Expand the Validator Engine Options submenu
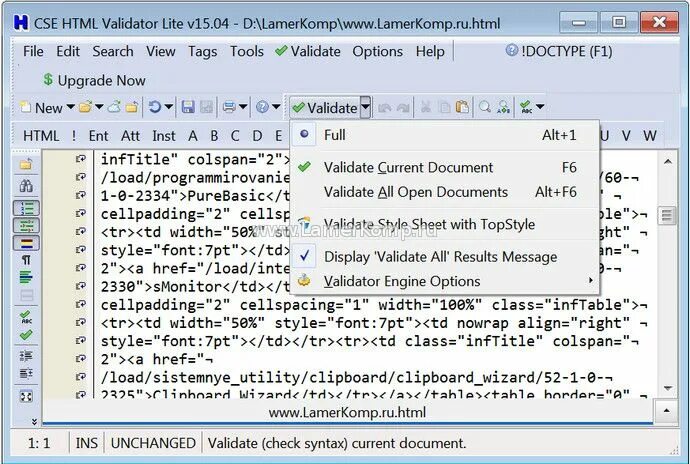Image resolution: width=690 pixels, height=464 pixels. click(445, 281)
